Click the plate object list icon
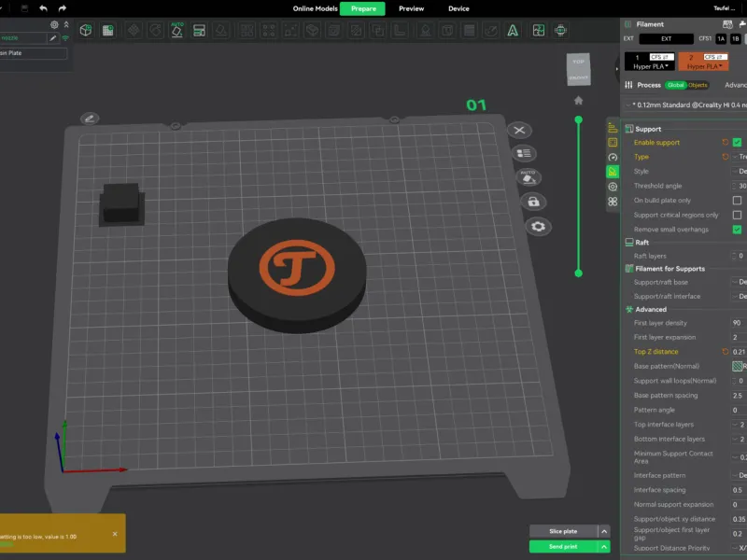Viewport: 747px width, 560px height. click(524, 153)
